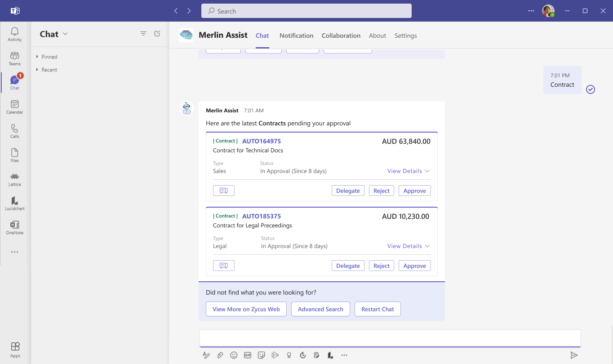
Task: Click the Merlin Assist bot avatar
Action: (x=187, y=108)
